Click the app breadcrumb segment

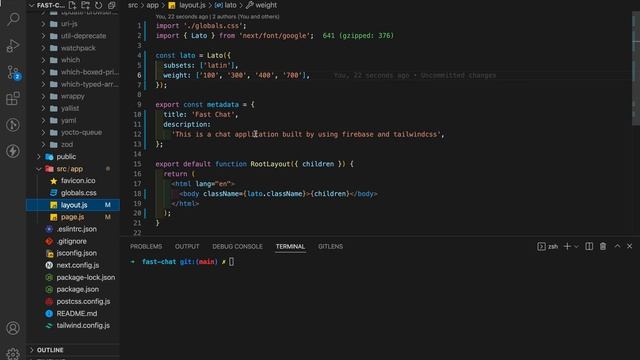pos(152,5)
